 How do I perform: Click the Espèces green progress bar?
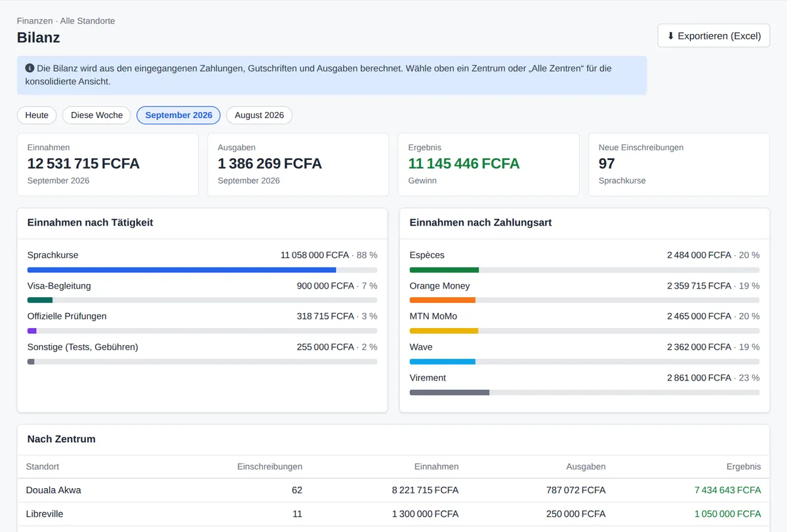(x=444, y=270)
